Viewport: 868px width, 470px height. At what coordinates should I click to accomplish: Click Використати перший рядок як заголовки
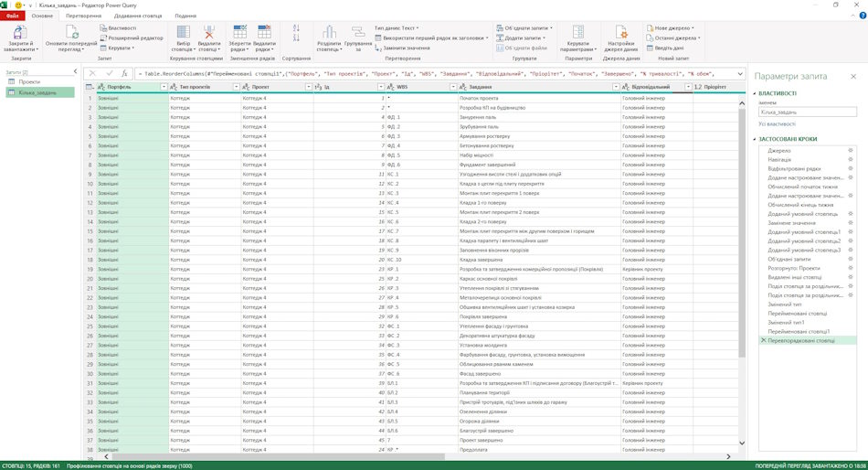(432, 37)
